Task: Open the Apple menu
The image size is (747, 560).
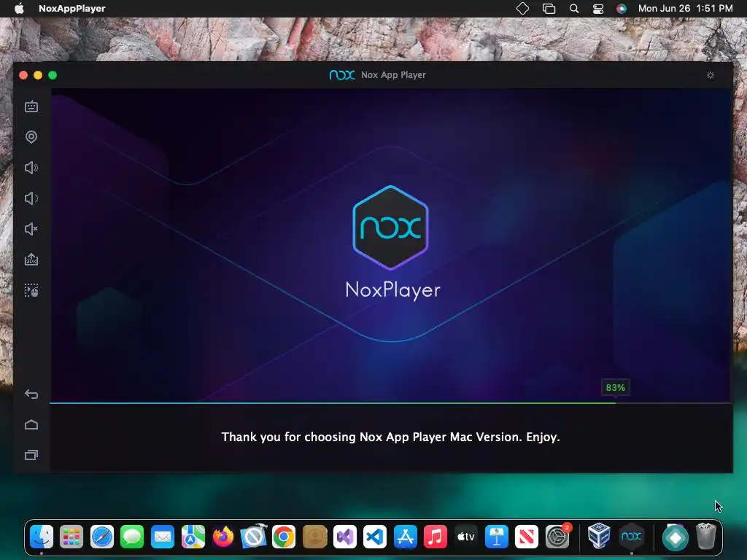Action: pos(19,9)
